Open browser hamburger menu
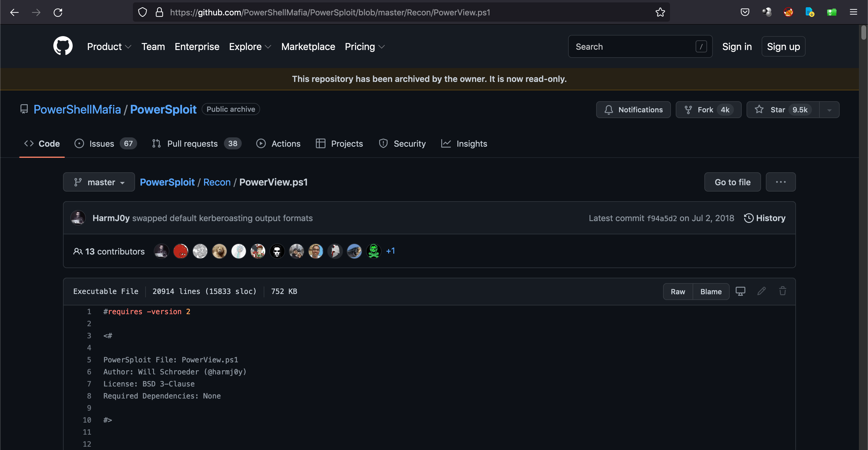868x450 pixels. pos(853,12)
